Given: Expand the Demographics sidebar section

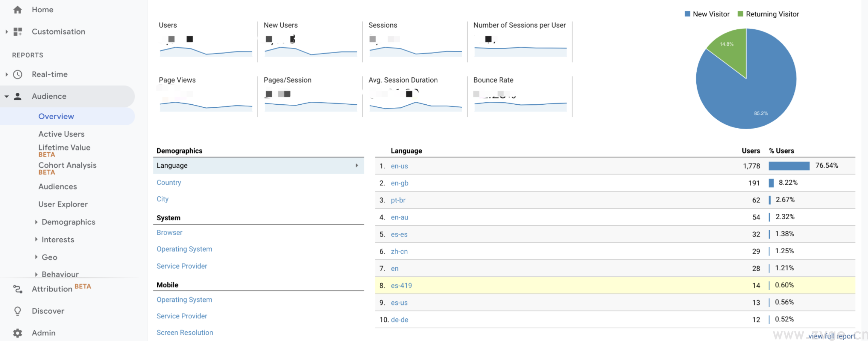Looking at the screenshot, I should (36, 222).
